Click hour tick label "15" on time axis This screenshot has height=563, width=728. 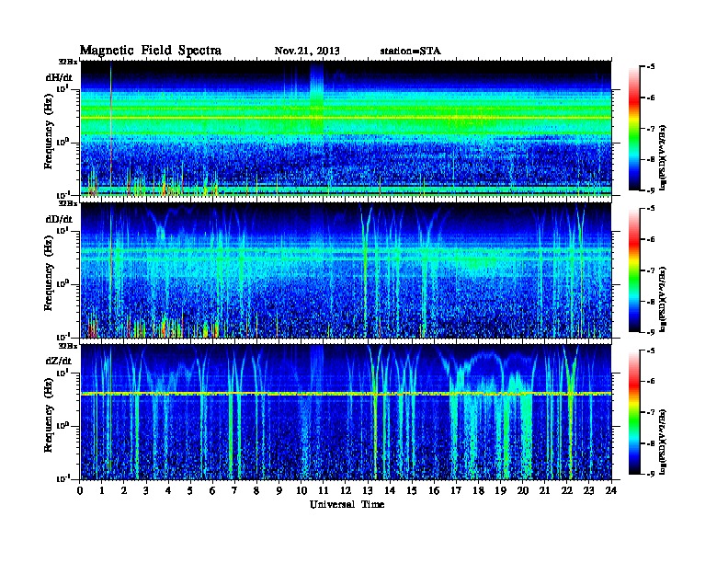412,491
